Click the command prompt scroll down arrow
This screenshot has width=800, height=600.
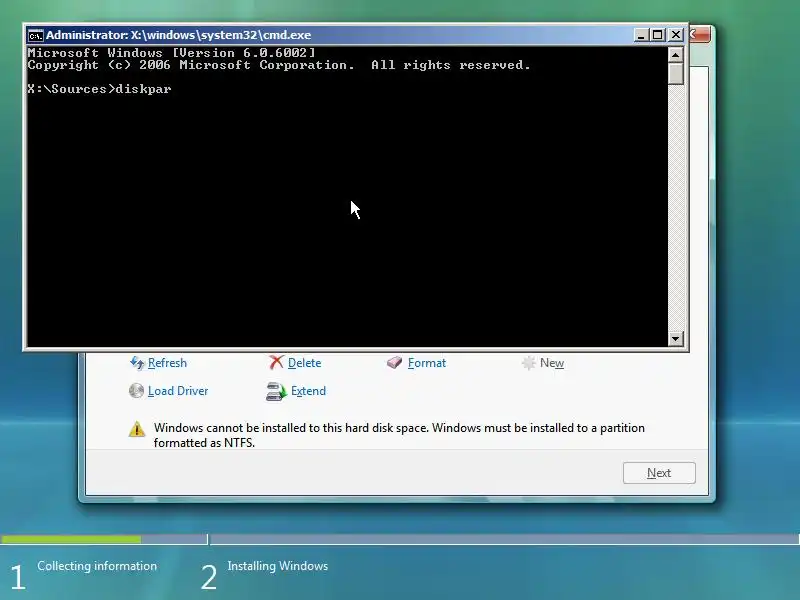pyautogui.click(x=676, y=338)
